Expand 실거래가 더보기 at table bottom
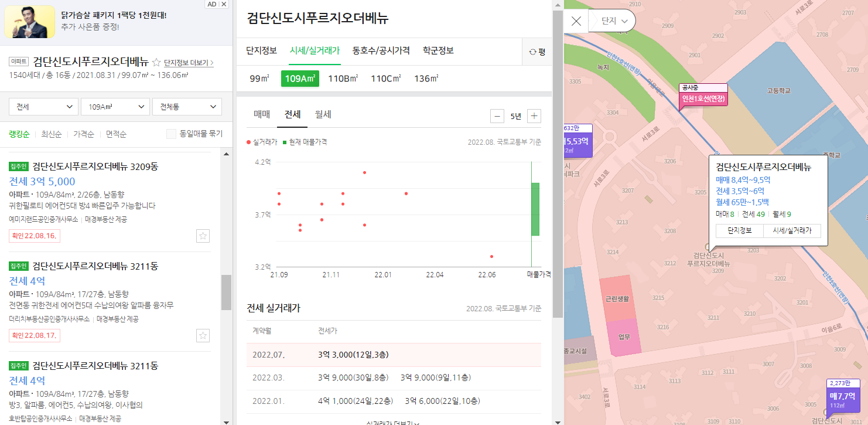The image size is (868, 425). click(393, 422)
